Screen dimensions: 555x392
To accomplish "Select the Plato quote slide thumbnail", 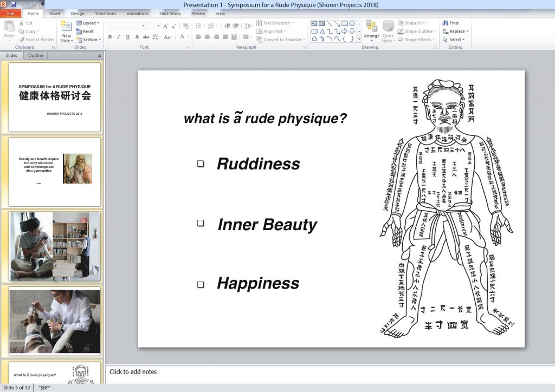I will (55, 171).
